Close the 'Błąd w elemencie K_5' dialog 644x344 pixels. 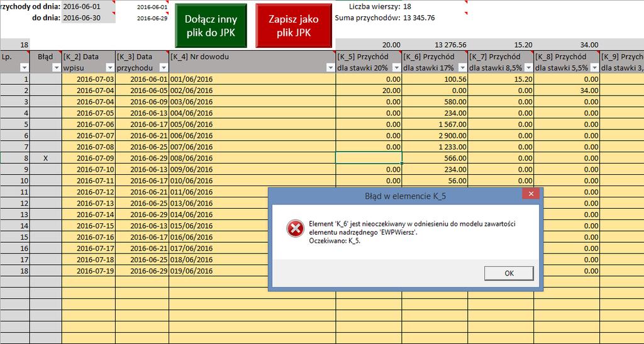[531, 194]
